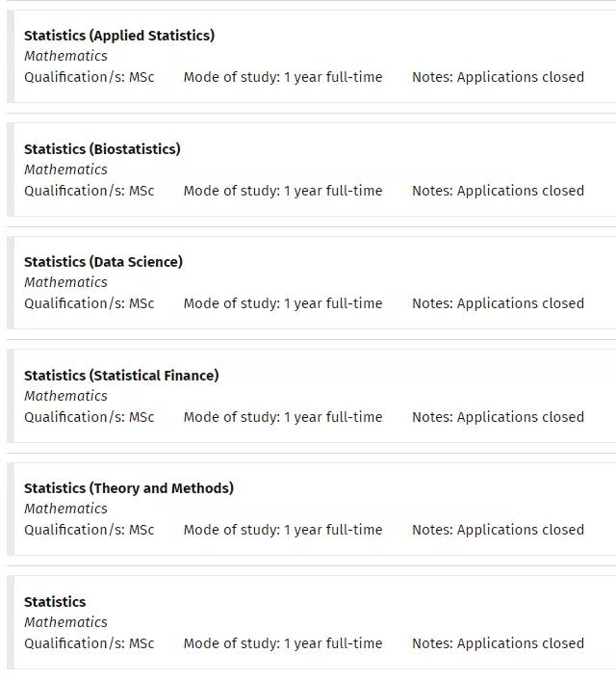616x680 pixels.
Task: Open the Statistics (Applied Statistics) course title
Action: (x=119, y=36)
